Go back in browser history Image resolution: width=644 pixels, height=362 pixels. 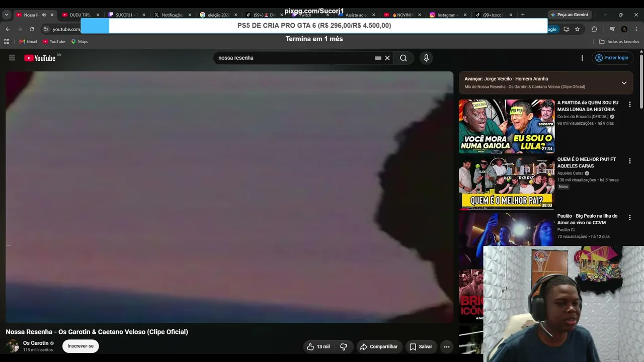[x=8, y=29]
